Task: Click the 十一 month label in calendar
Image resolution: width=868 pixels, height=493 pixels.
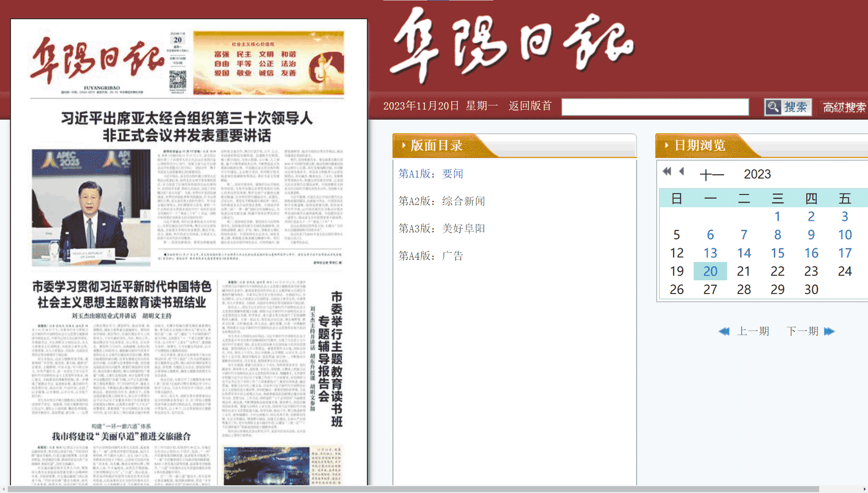Action: tap(712, 174)
